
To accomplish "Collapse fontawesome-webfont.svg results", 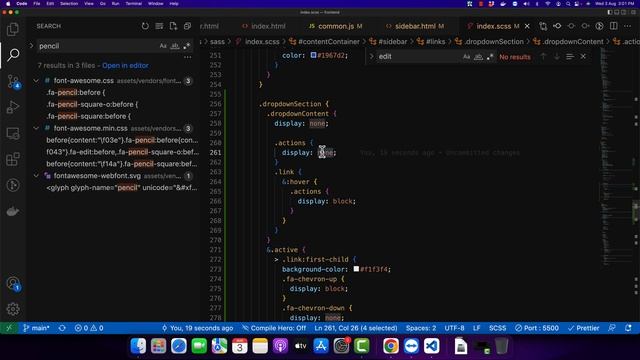I will pos(36,176).
